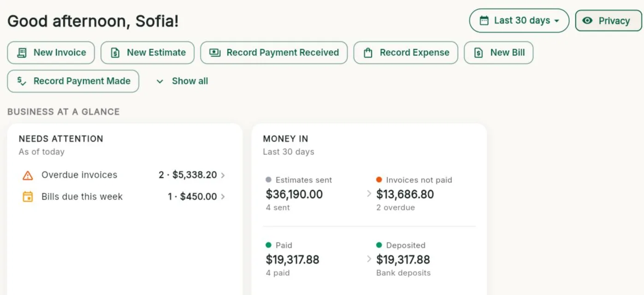Click the calendar icon in date range selector
The width and height of the screenshot is (644, 295).
point(484,21)
